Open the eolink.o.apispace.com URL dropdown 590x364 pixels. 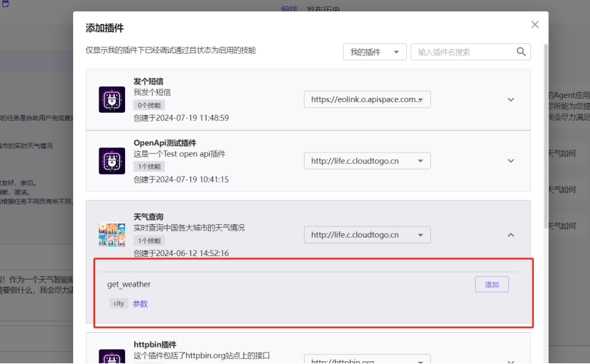(x=367, y=99)
